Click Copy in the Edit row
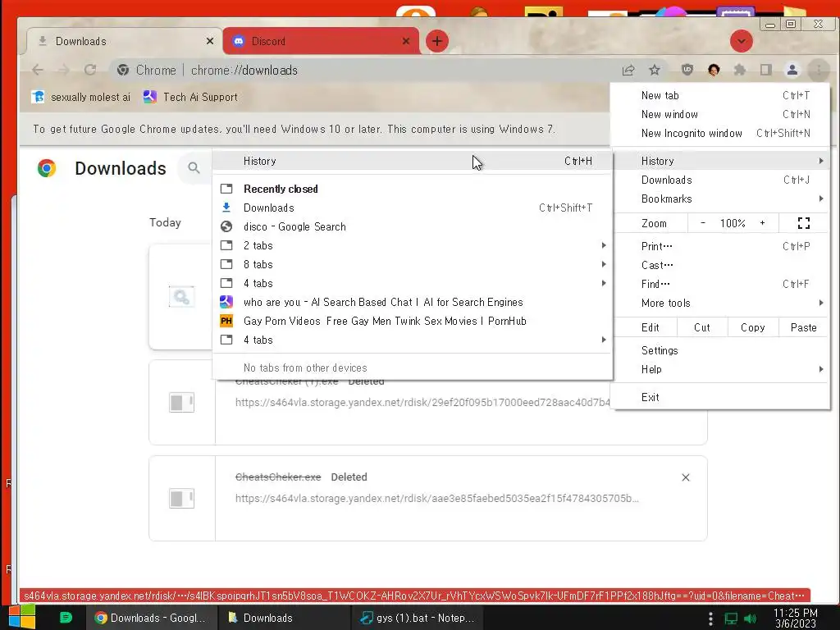Image resolution: width=840 pixels, height=630 pixels. (x=753, y=327)
